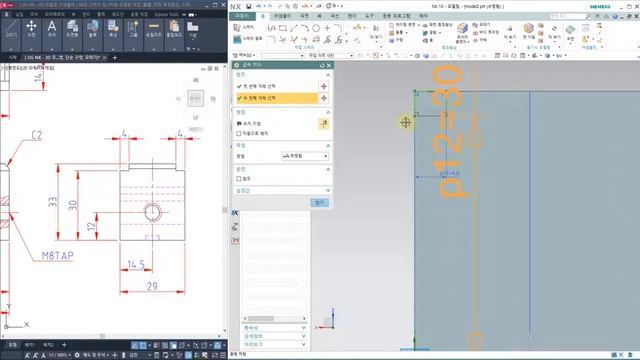Open the measurement Method dropdown in dialog
Screen dimensions: 640x360
[x=305, y=156]
